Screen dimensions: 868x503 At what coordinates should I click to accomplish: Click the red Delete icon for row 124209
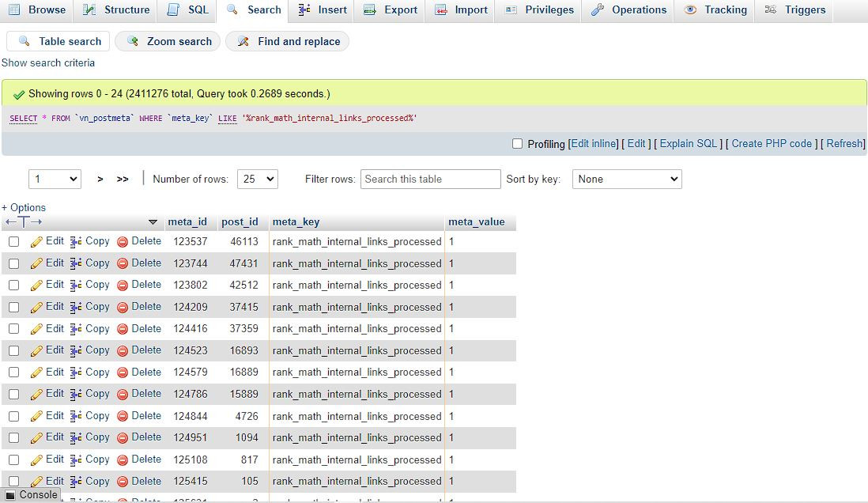click(123, 307)
